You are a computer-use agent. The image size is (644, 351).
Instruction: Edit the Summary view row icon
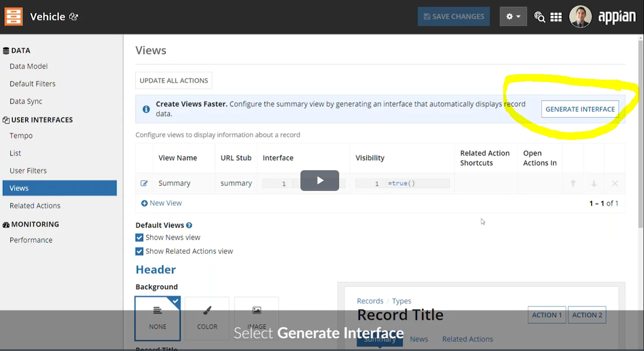(x=144, y=183)
